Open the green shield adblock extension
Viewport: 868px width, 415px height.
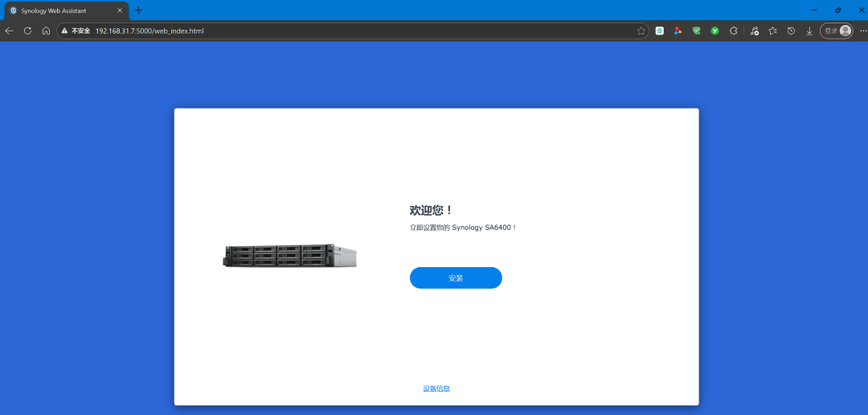(696, 31)
